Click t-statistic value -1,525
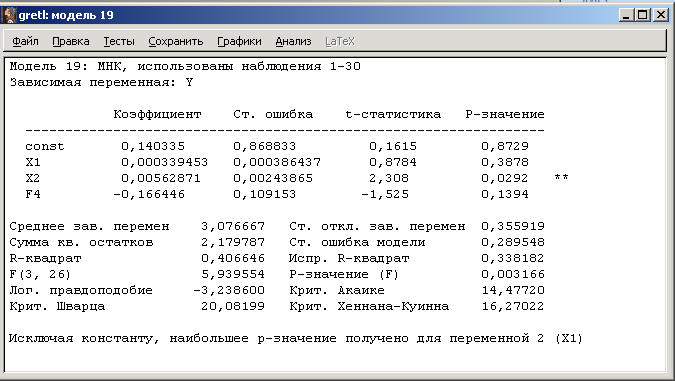Viewport: 675px width, 381px height. coord(385,194)
